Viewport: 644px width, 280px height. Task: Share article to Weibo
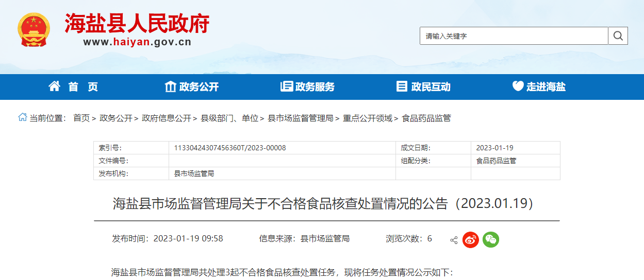point(470,239)
